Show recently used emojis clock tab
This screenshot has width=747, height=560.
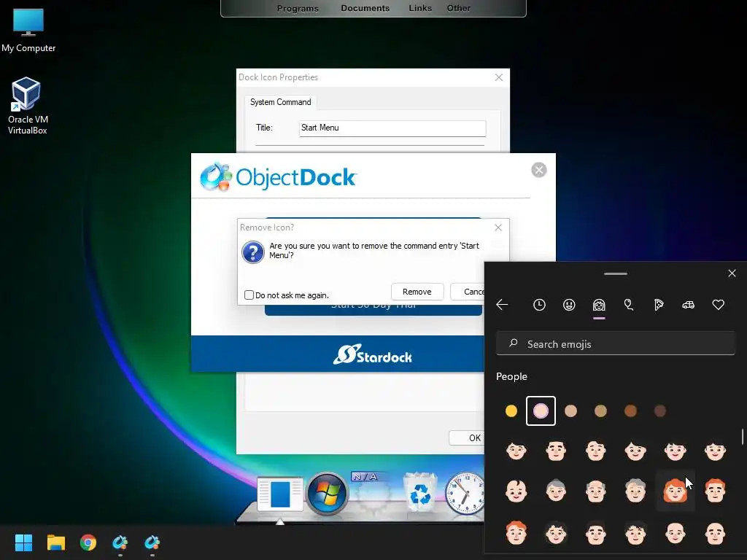[x=539, y=305]
